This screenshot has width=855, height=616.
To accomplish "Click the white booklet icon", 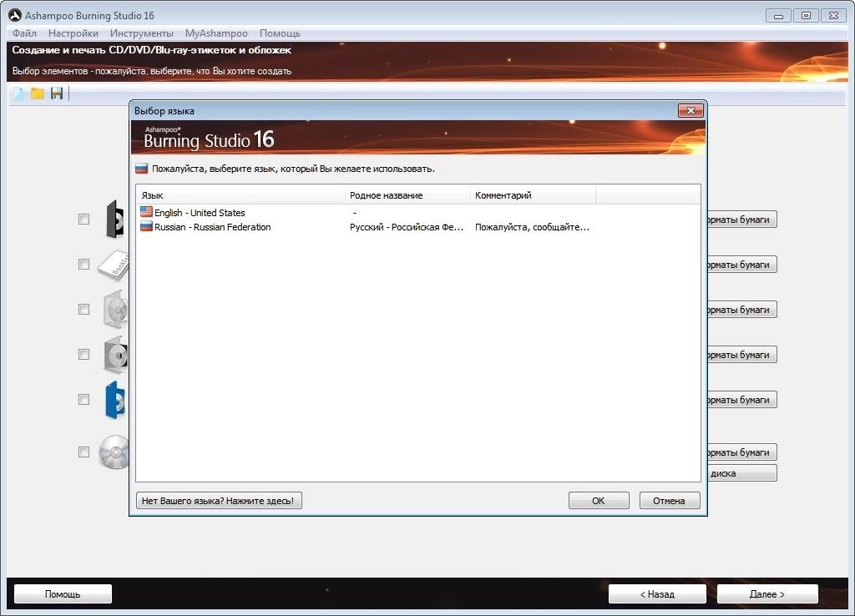I will click(x=114, y=265).
